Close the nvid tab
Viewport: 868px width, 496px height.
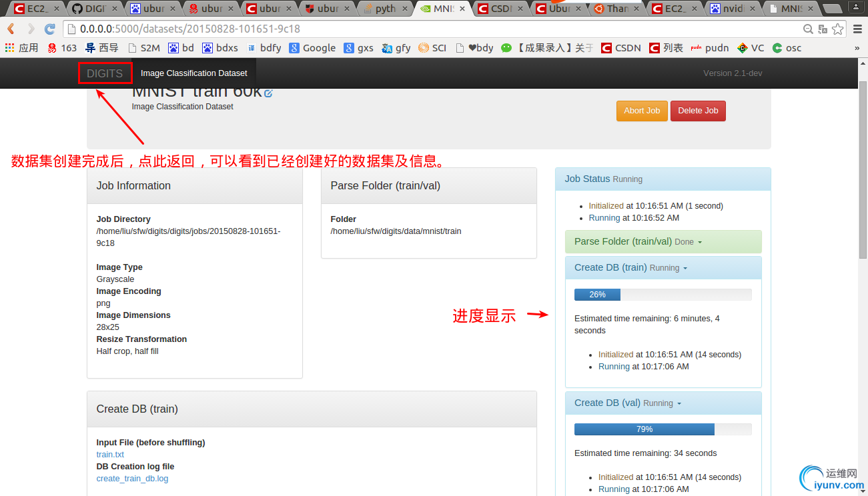click(x=752, y=9)
